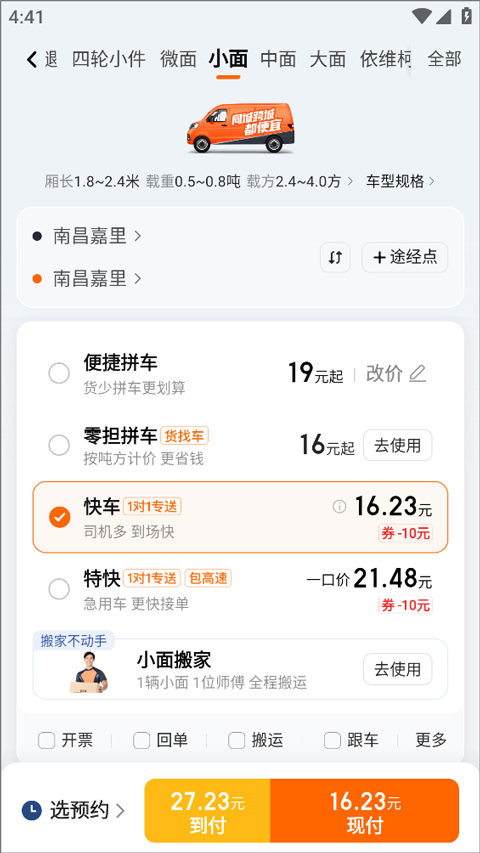This screenshot has width=480, height=853.
Task: Switch to the 中面 vehicle tab
Action: click(278, 59)
